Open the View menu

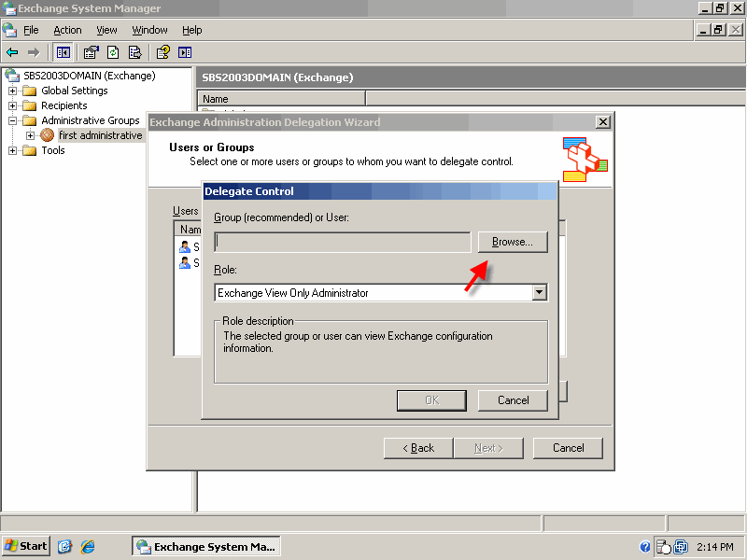106,30
